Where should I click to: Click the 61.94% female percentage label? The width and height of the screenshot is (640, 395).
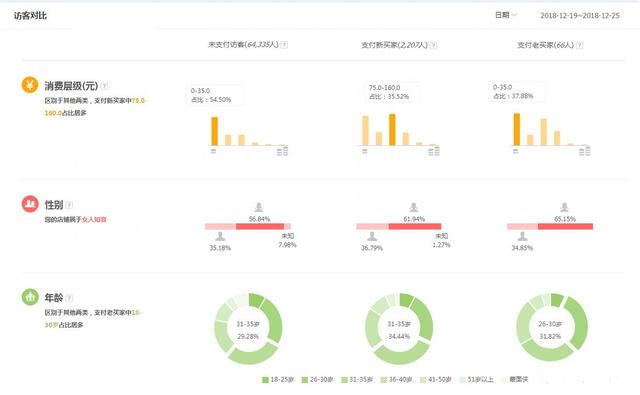[414, 219]
